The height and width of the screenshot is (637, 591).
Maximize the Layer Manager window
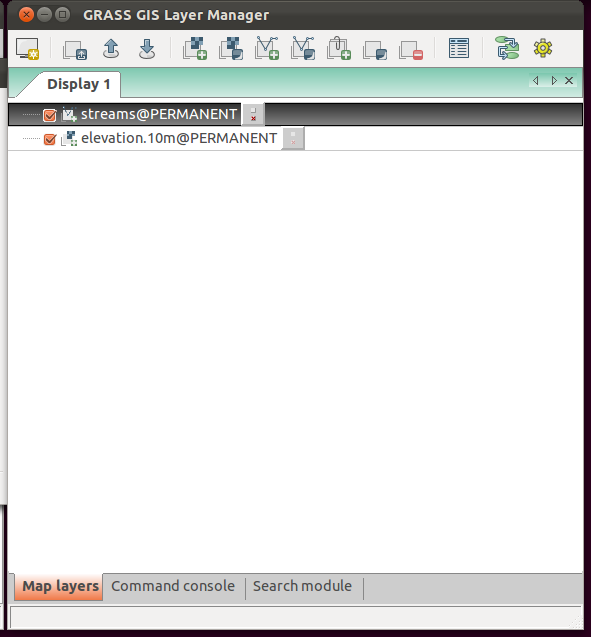pos(62,15)
